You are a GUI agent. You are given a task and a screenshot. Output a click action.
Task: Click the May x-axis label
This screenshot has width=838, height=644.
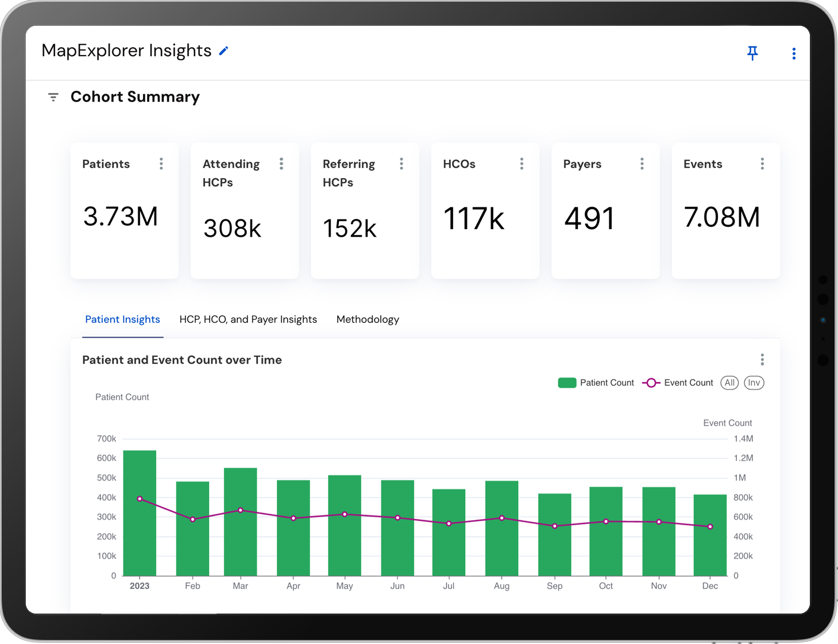tap(345, 586)
